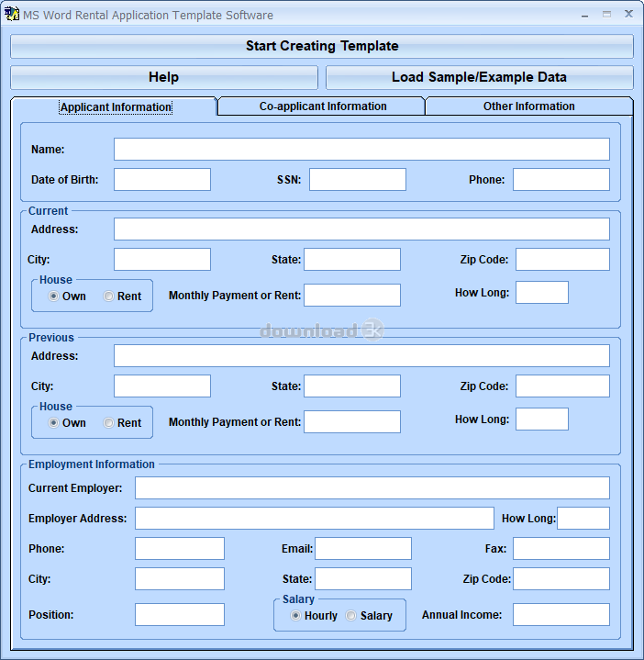644x660 pixels.
Task: Open the Other Information tab
Action: click(528, 106)
